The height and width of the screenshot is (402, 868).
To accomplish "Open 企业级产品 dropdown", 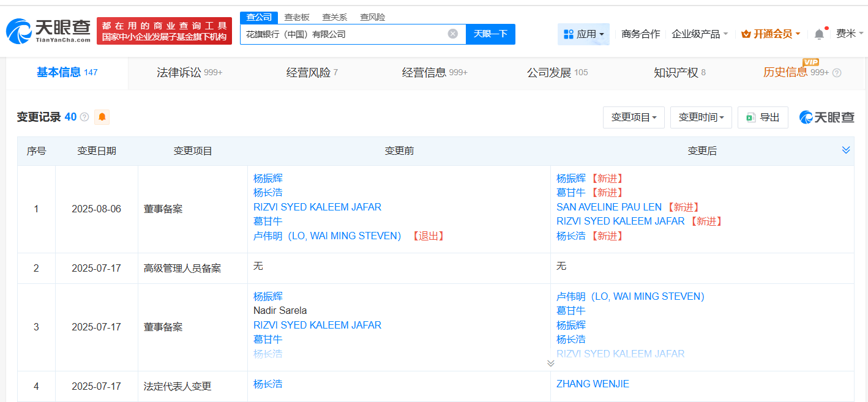I will click(x=700, y=34).
